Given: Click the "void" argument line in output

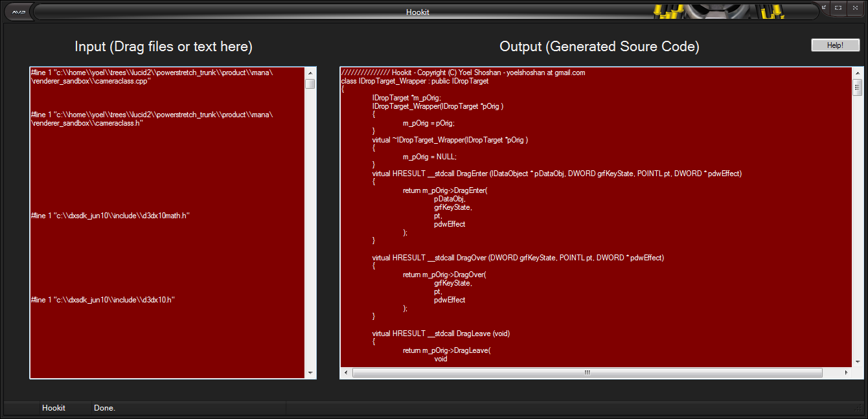Looking at the screenshot, I should point(440,359).
